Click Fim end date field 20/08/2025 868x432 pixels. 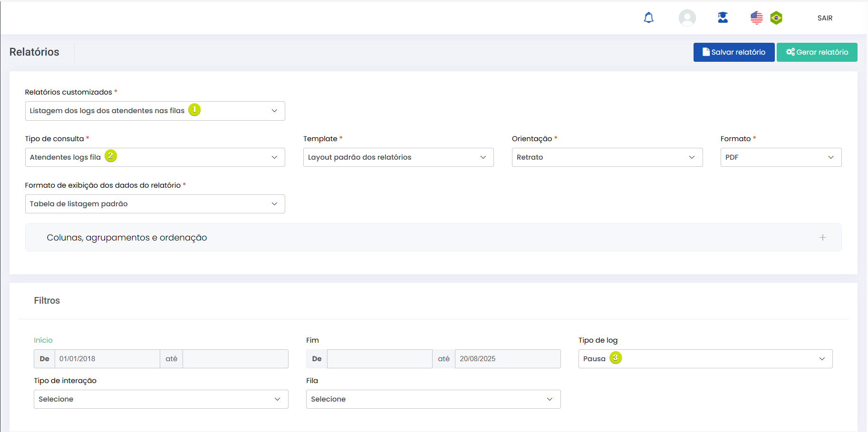coord(507,359)
